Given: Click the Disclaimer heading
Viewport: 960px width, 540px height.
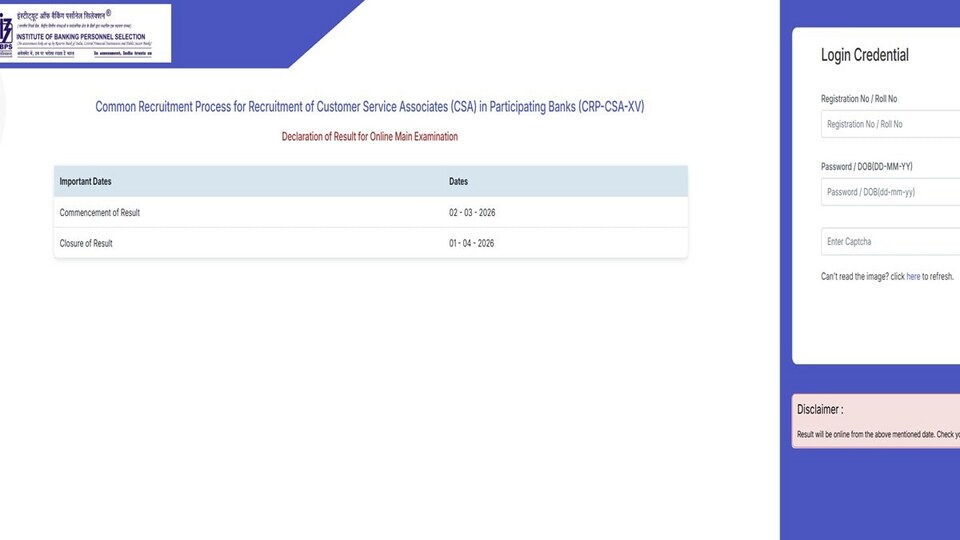Looking at the screenshot, I should [820, 410].
